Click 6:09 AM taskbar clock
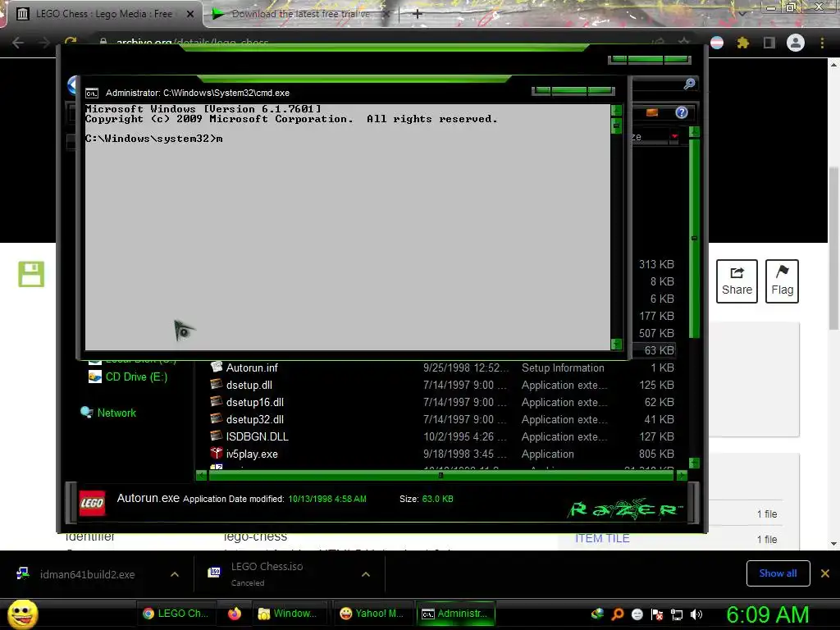Viewport: 840px width, 630px height. point(767,614)
